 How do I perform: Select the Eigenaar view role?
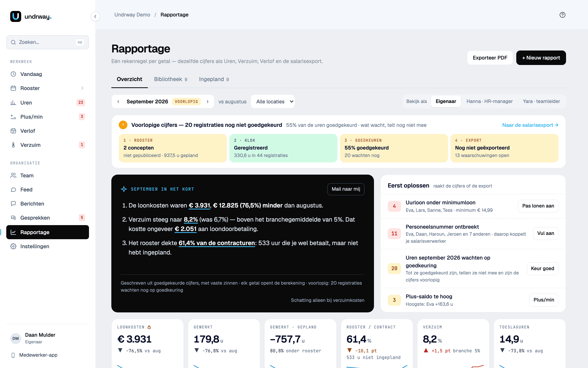pos(446,101)
